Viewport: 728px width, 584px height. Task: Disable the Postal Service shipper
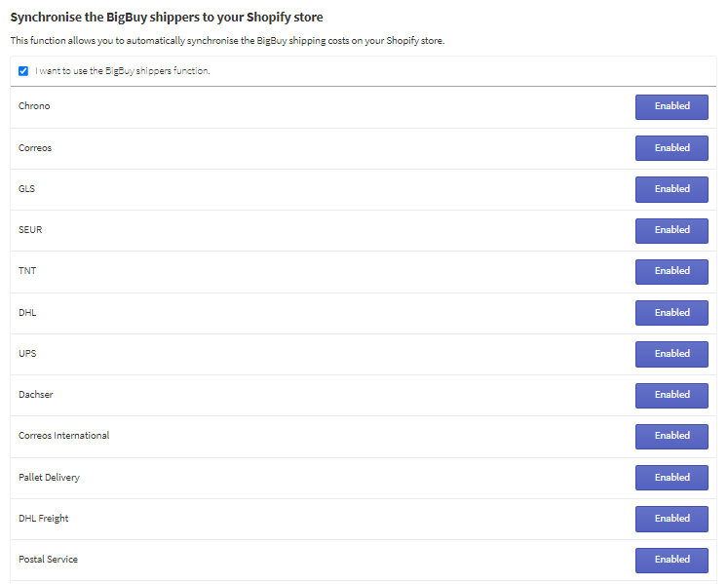[671, 560]
